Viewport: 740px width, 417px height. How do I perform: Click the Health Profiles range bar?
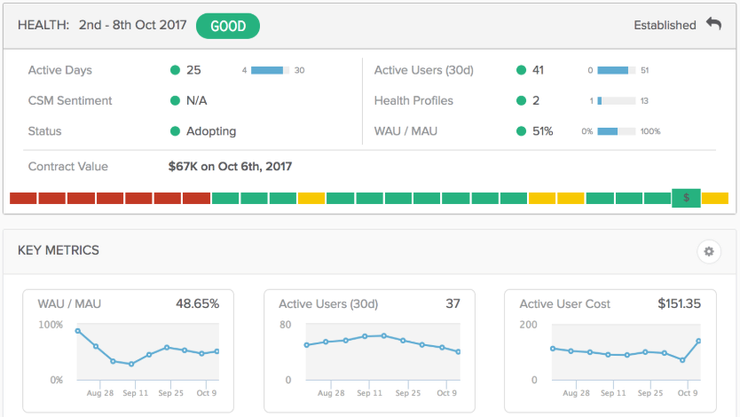pyautogui.click(x=616, y=101)
